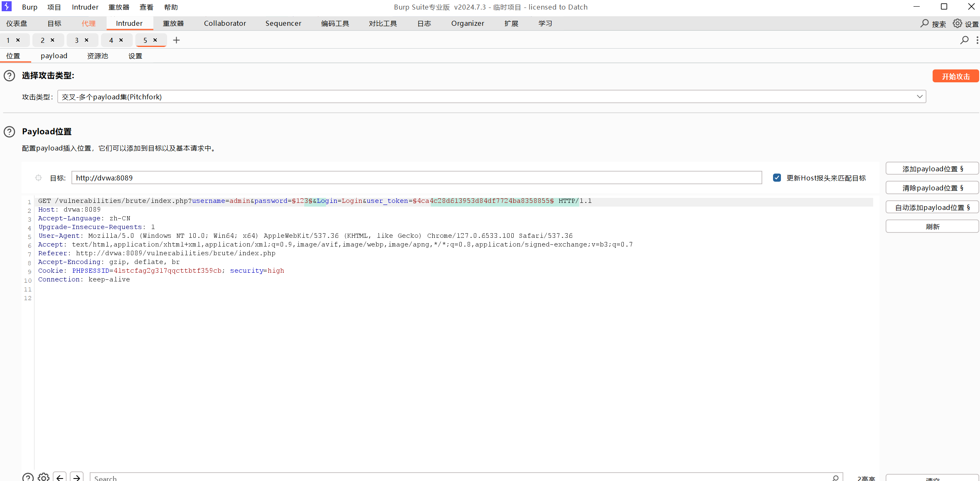Switch to the 代理 tab
The width and height of the screenshot is (980, 481).
tap(89, 23)
